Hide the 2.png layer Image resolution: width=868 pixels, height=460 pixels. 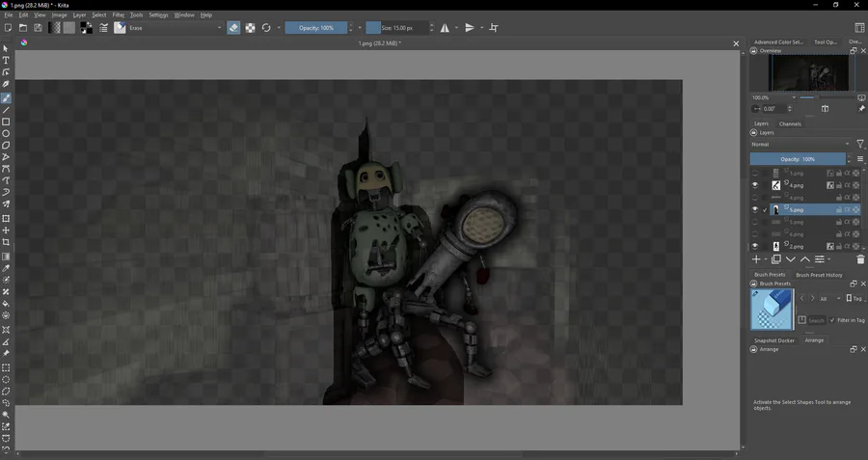point(755,246)
